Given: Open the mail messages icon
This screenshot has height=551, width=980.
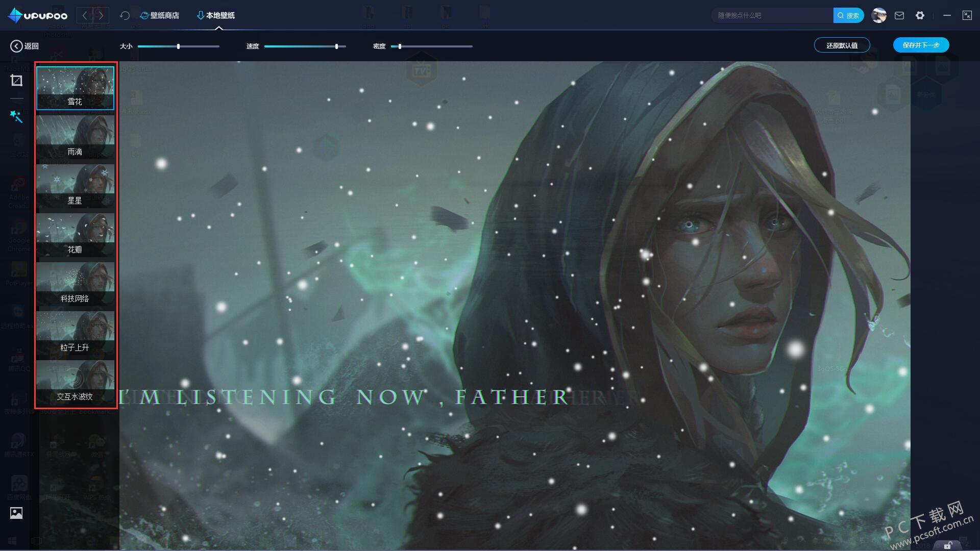Looking at the screenshot, I should tap(899, 15).
